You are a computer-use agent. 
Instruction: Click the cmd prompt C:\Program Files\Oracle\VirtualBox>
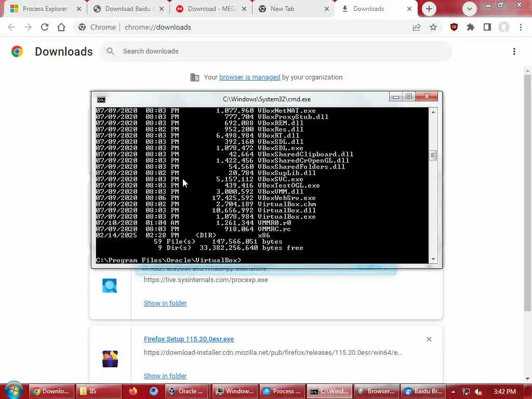pyautogui.click(x=169, y=260)
